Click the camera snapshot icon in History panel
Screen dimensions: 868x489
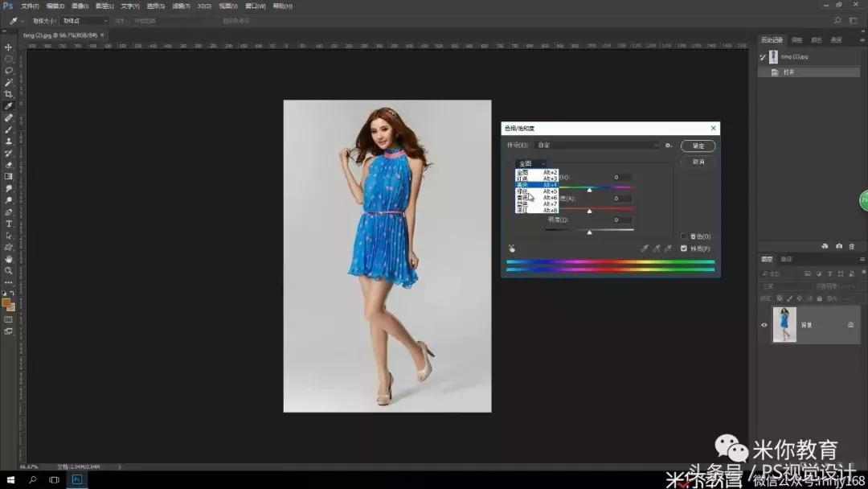click(839, 246)
